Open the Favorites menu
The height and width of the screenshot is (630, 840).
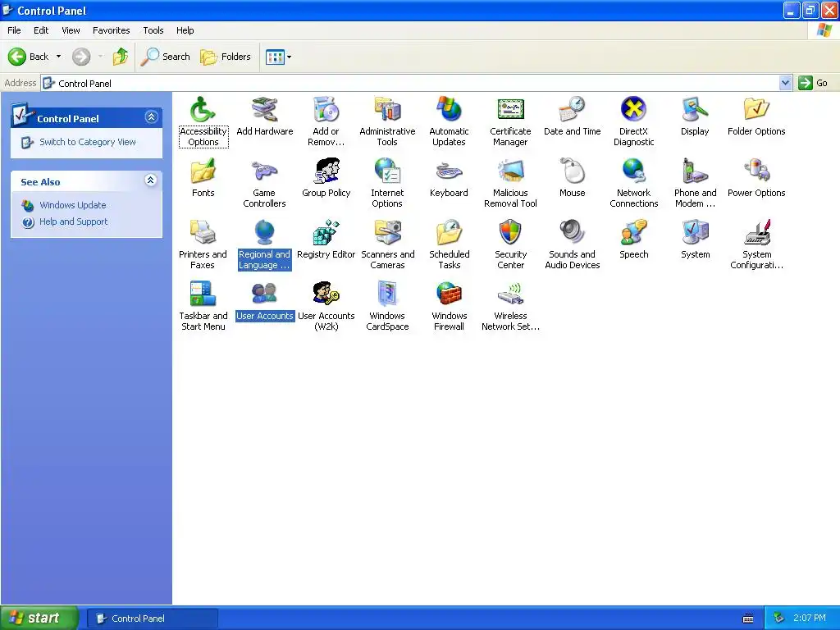coord(112,30)
